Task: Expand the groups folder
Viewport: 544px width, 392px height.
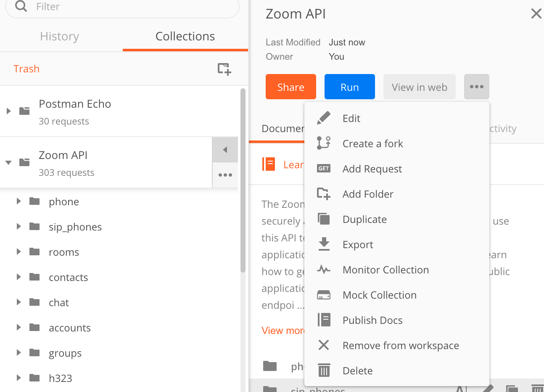Action: 18,353
